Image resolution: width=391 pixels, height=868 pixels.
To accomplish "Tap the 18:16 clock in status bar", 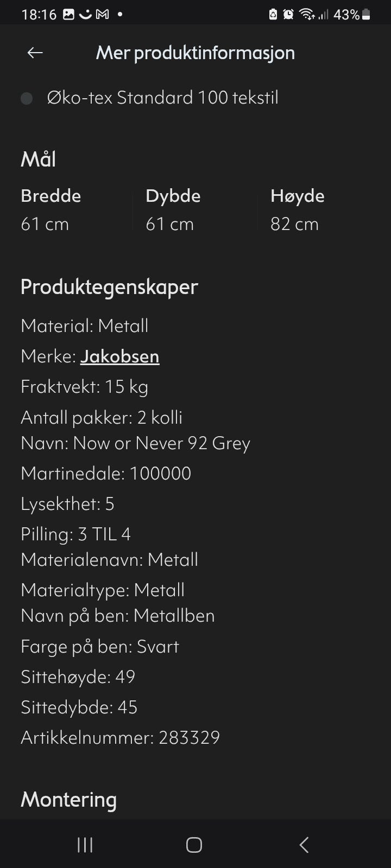I will click(39, 15).
